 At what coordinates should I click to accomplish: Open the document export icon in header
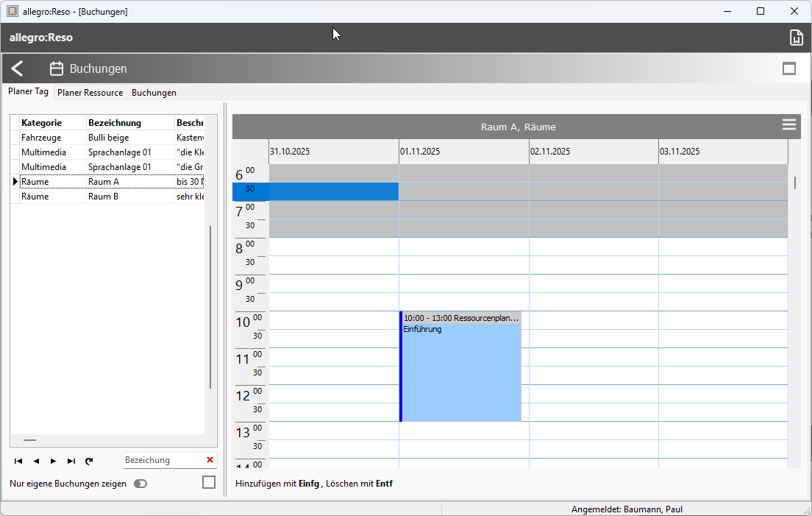(796, 38)
